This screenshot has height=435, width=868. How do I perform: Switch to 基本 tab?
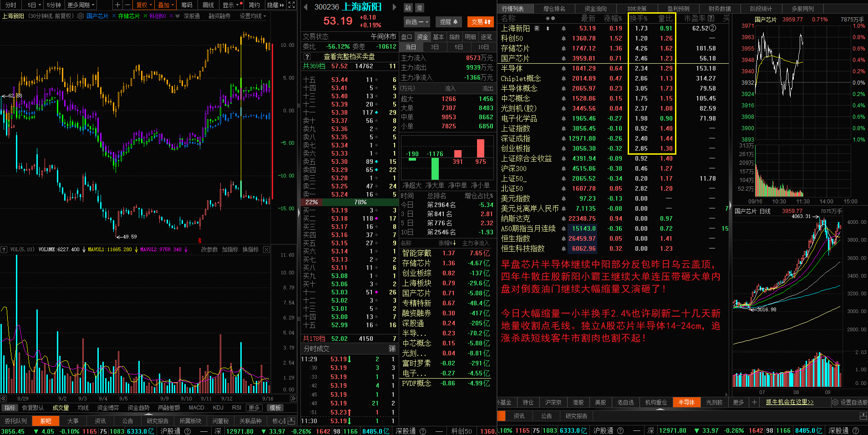click(x=438, y=37)
